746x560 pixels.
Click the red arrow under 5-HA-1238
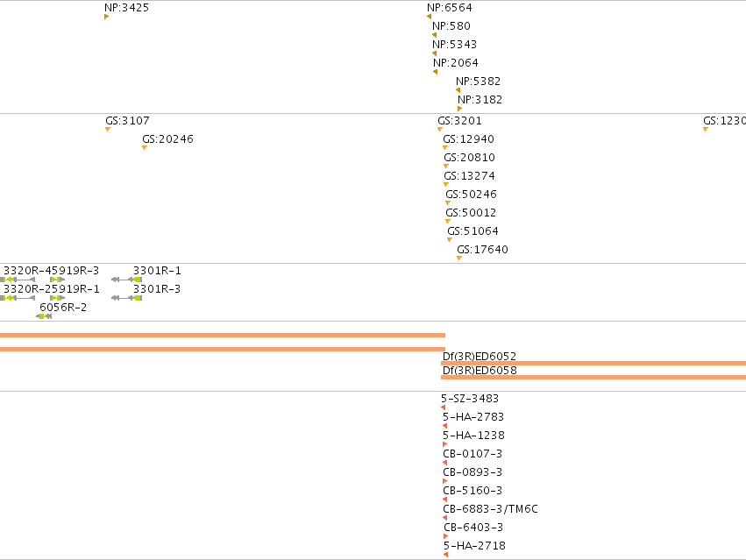445,444
